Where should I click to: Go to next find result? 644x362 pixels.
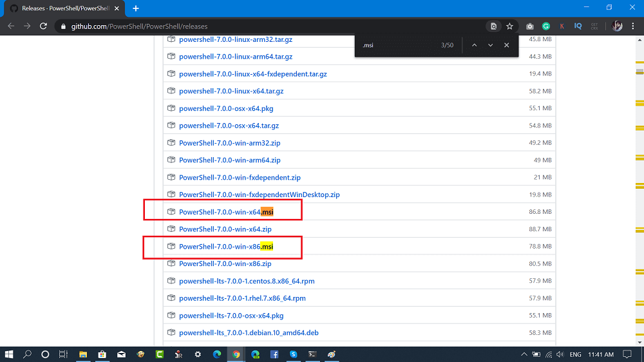[x=490, y=45]
